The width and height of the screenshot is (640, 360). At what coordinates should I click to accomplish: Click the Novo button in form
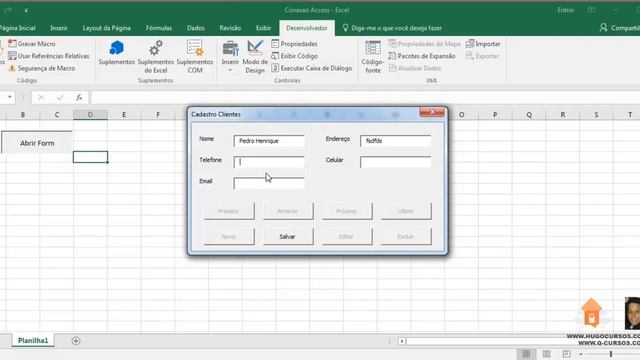click(229, 236)
